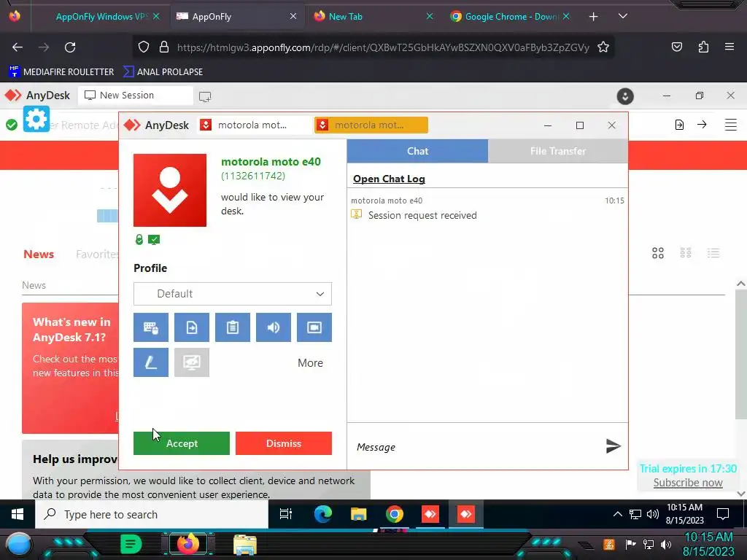Click the tracking protection shield icon

144,47
